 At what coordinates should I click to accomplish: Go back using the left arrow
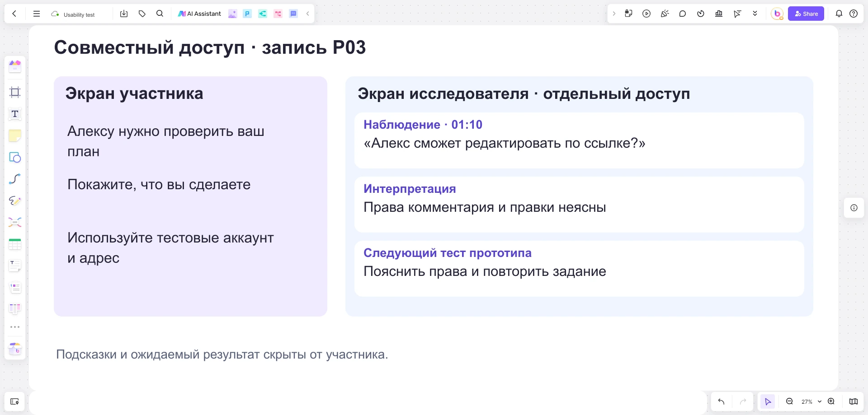pyautogui.click(x=14, y=14)
